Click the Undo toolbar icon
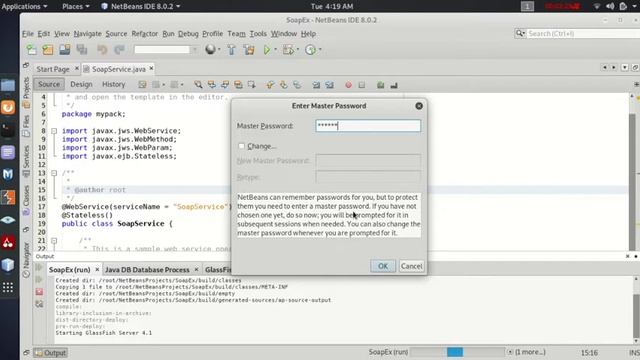The height and width of the screenshot is (360, 640). (102, 50)
